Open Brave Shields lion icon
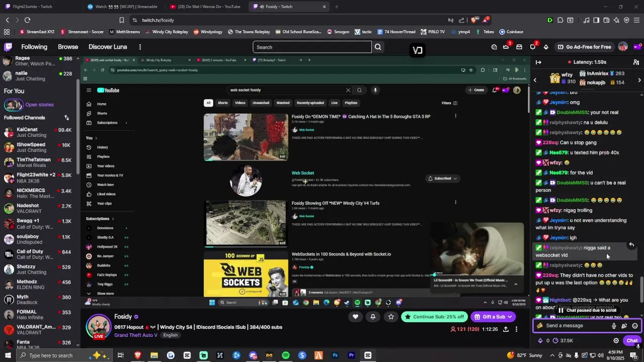The image size is (644, 362). (474, 20)
